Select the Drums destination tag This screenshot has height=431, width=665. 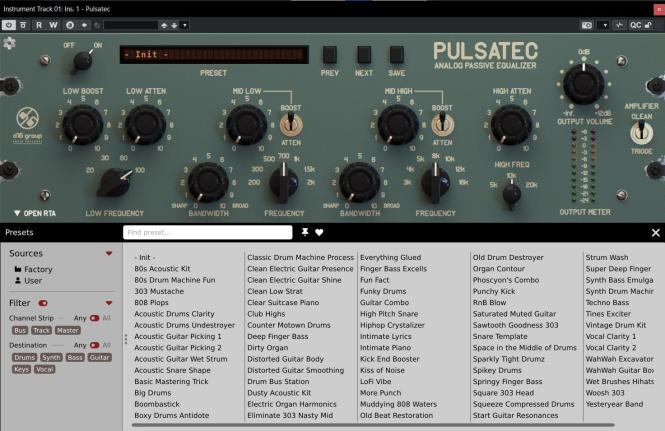[x=25, y=358]
